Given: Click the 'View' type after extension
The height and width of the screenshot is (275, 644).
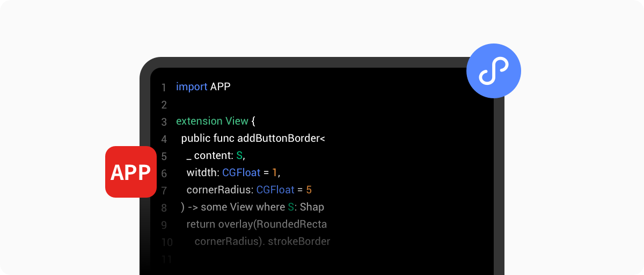Looking at the screenshot, I should point(237,121).
